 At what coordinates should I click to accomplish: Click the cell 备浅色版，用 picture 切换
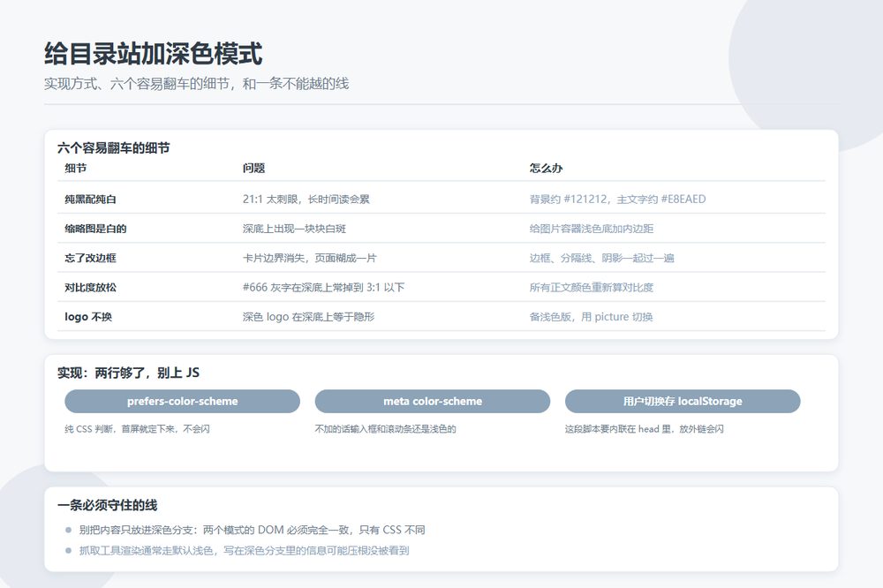592,317
